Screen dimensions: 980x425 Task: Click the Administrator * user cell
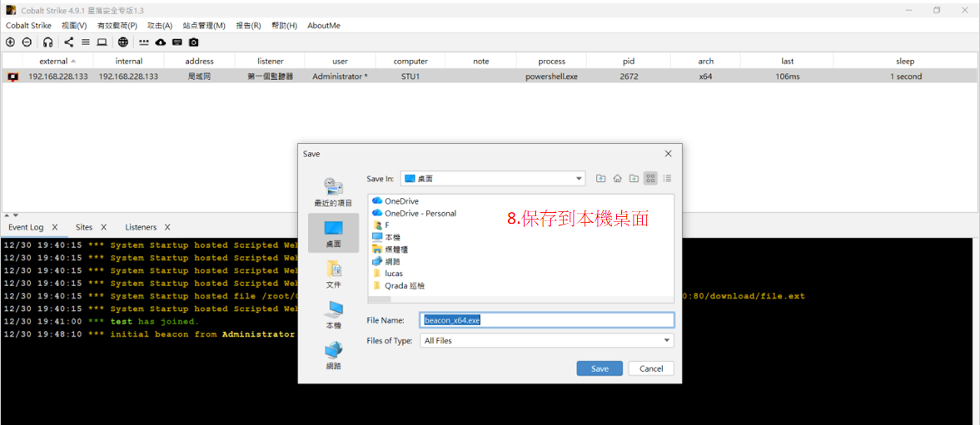coord(340,77)
